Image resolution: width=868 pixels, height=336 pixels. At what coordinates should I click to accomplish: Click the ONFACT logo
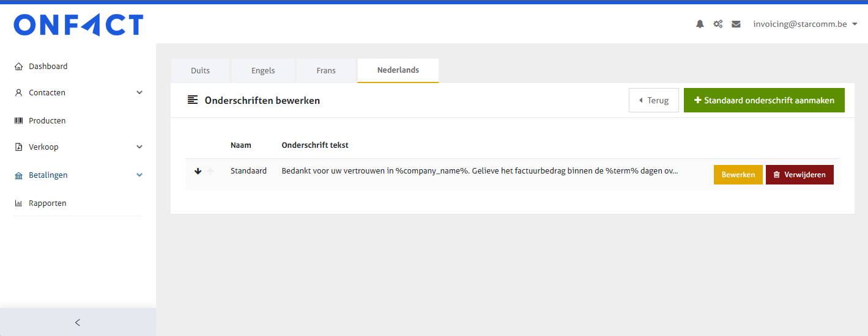point(78,25)
